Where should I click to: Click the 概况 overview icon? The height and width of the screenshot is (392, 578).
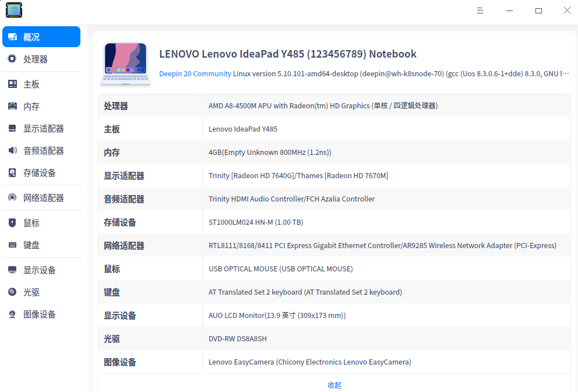pyautogui.click(x=13, y=37)
